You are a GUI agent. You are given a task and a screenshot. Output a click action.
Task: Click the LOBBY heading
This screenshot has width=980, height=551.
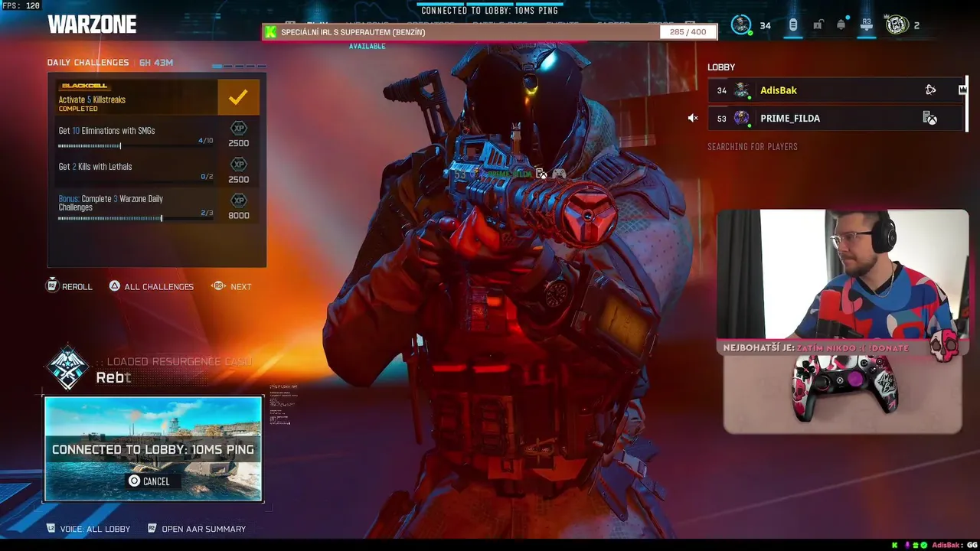pos(721,67)
